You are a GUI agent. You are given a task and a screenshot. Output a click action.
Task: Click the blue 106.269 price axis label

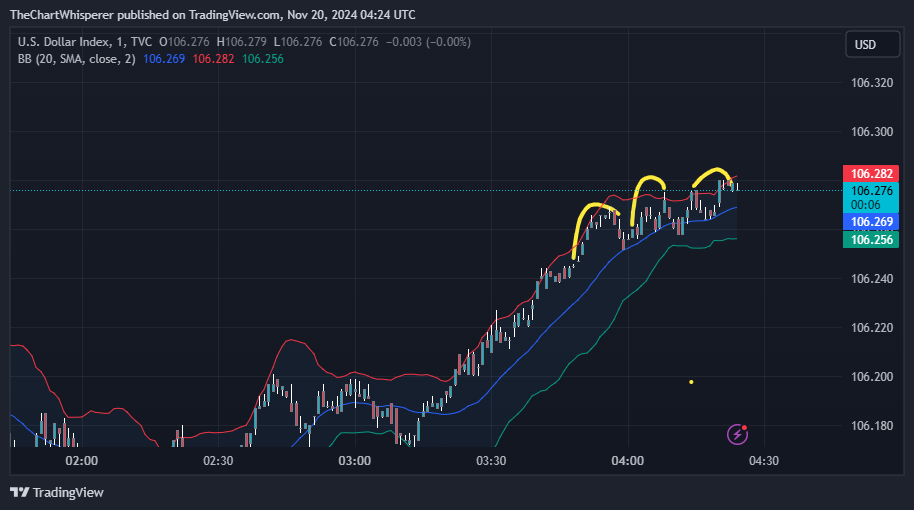pyautogui.click(x=871, y=221)
